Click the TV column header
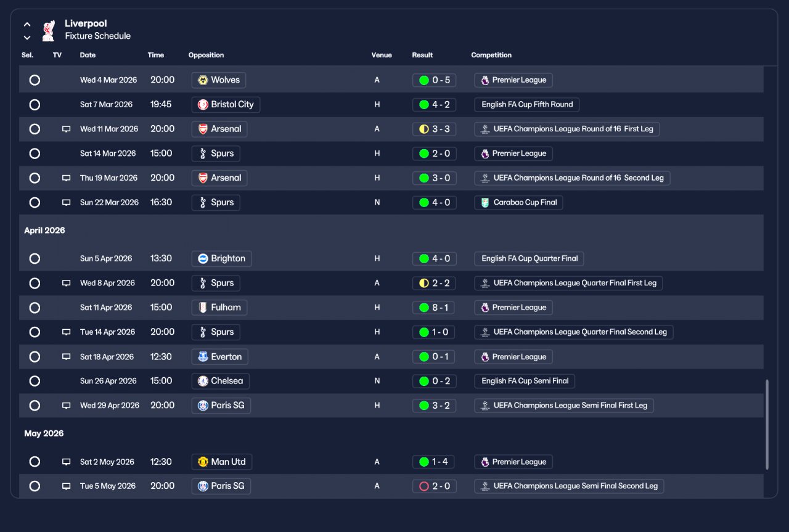 point(57,55)
